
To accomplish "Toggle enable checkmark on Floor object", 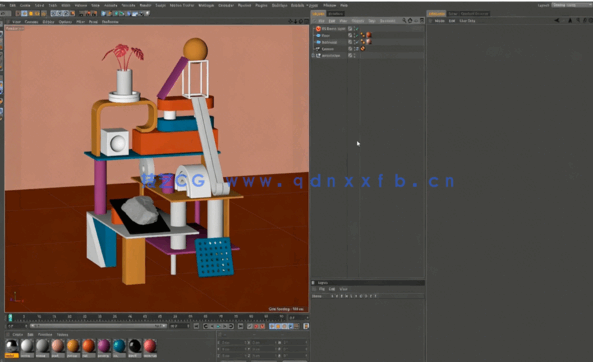I will point(357,35).
